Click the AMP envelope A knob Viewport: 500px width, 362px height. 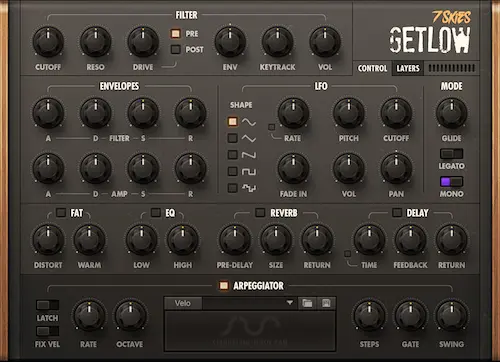coord(48,169)
